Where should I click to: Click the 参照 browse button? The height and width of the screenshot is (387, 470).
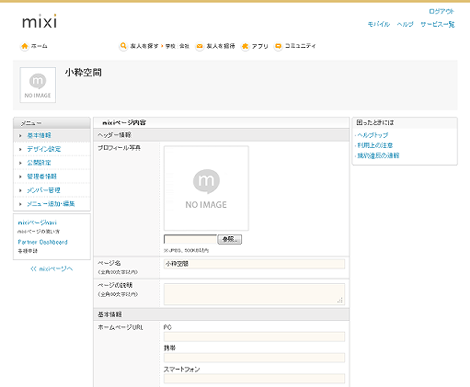point(230,239)
